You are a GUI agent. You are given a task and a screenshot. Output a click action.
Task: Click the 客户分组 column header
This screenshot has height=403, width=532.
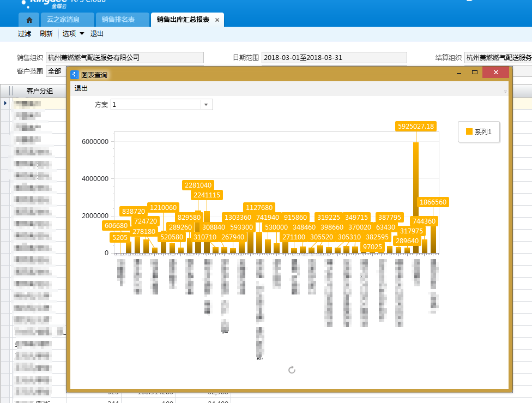point(40,91)
